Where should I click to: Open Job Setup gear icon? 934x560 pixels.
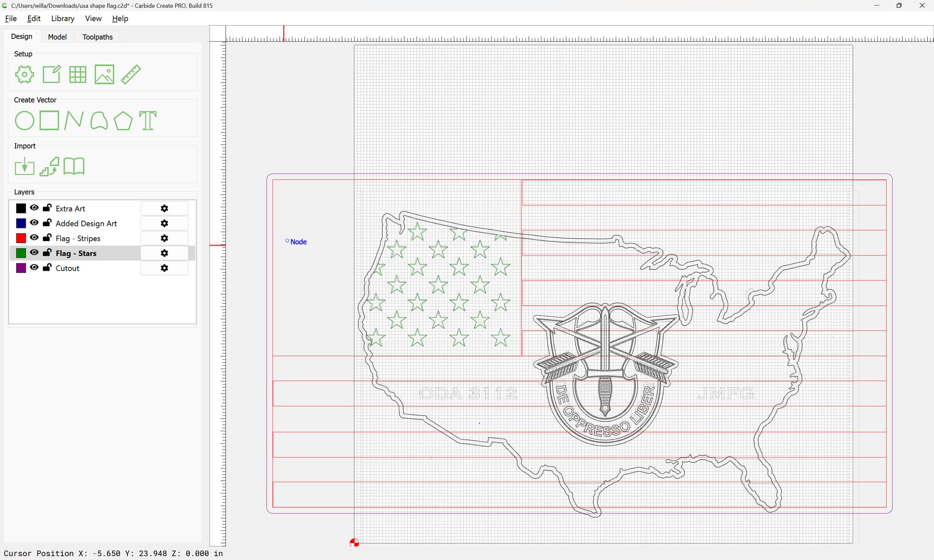point(24,74)
